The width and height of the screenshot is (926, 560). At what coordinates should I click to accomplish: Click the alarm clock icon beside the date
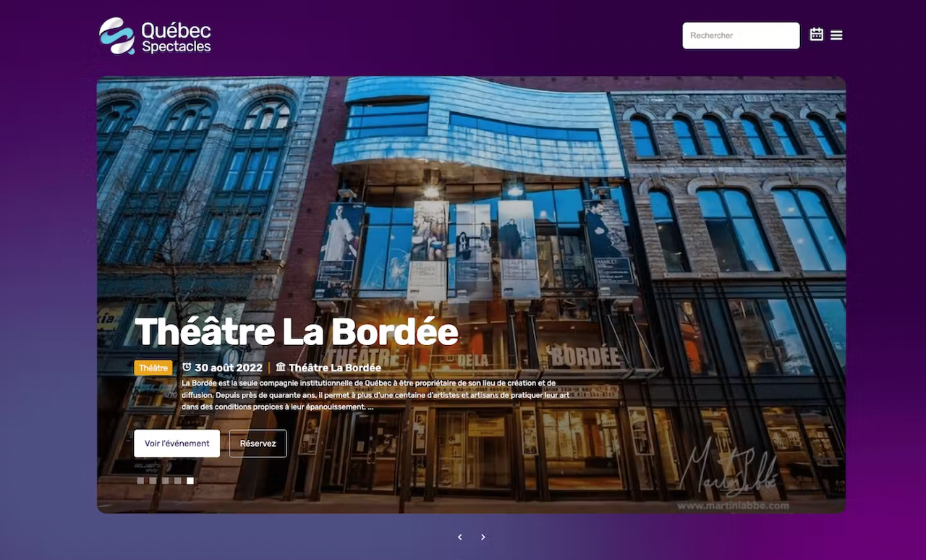click(x=187, y=368)
